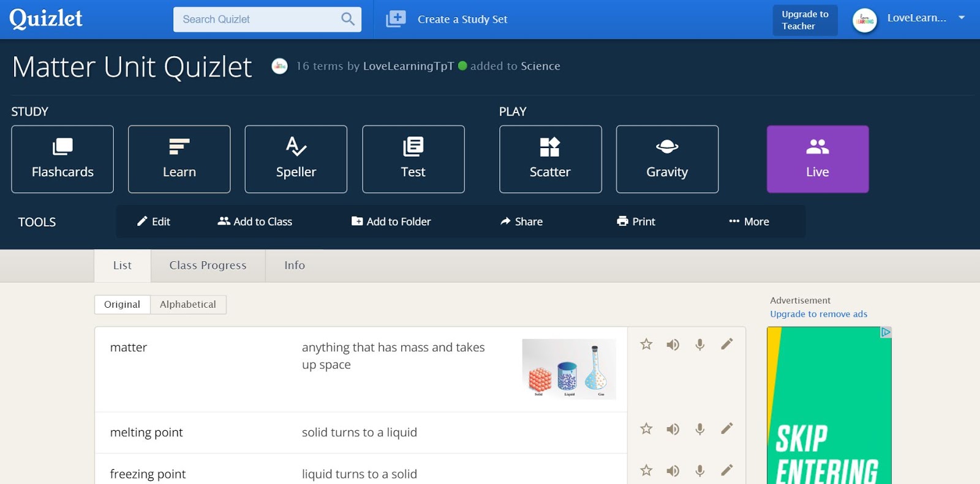The height and width of the screenshot is (484, 980).
Task: Launch the Test study mode
Action: pos(413,159)
